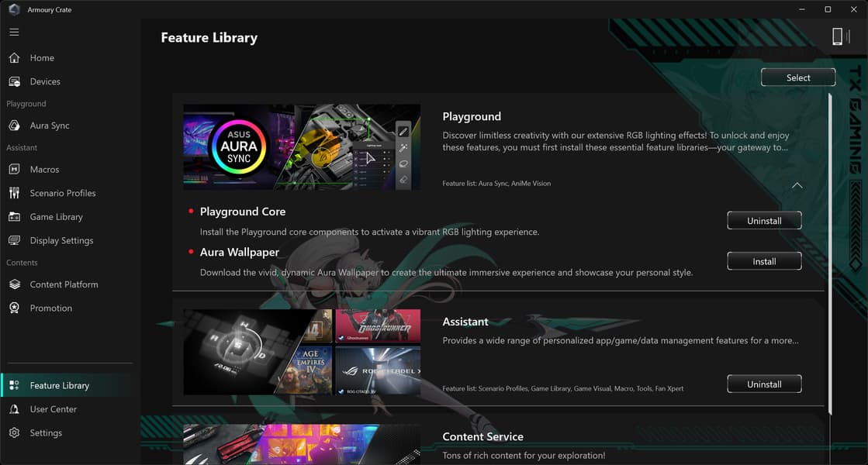868x465 pixels.
Task: Click the Assistant section label in sidebar
Action: coord(22,147)
